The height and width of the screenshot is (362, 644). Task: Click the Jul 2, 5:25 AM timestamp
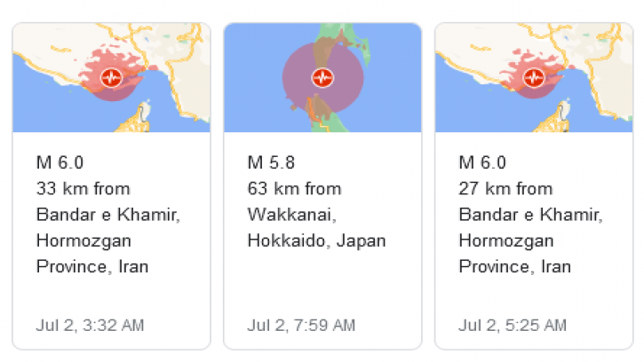513,326
